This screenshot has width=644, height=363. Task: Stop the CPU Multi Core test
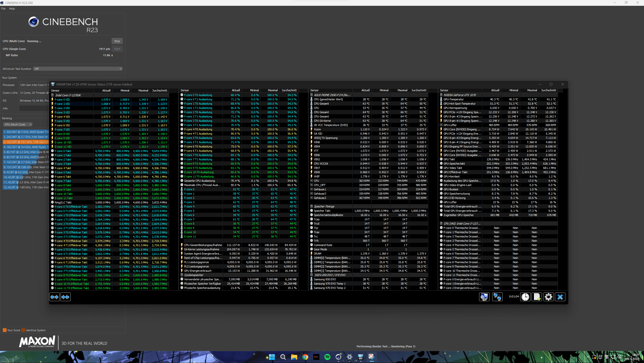[117, 41]
